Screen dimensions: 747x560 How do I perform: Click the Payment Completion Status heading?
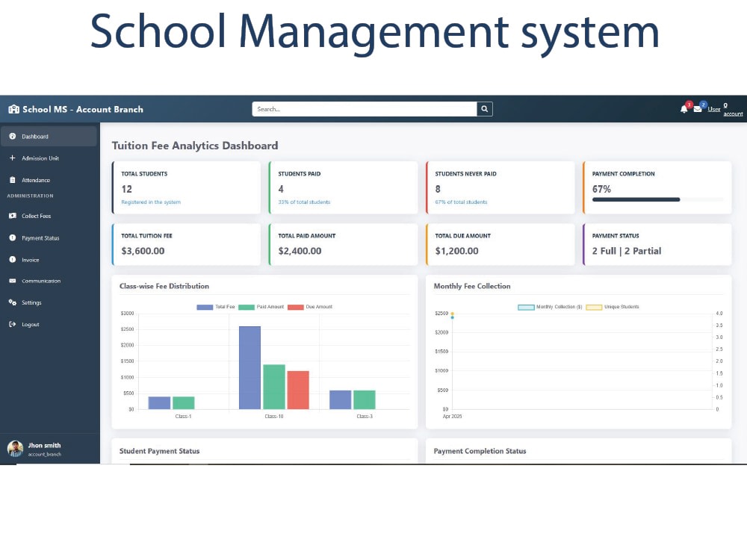480,451
